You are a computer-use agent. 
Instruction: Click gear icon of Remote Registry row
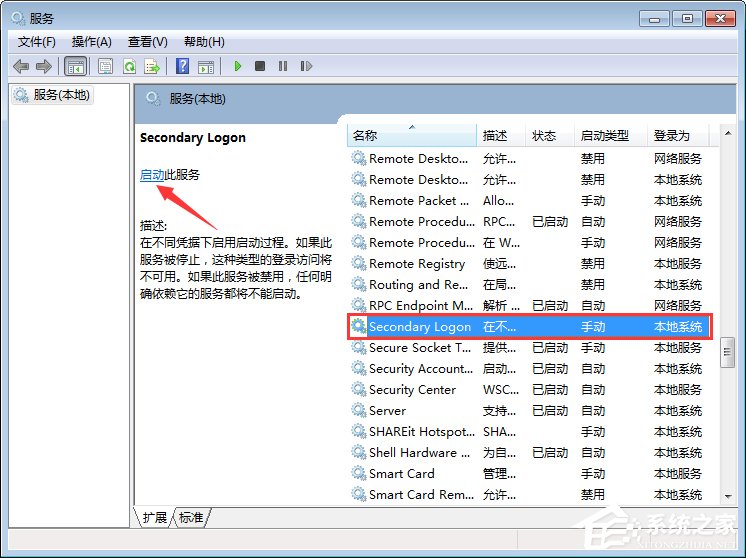click(x=358, y=263)
